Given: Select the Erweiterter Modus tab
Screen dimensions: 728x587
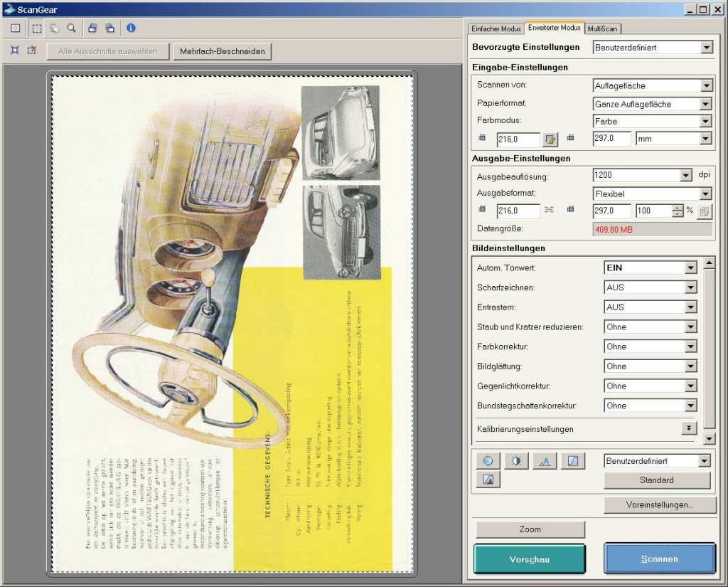Looking at the screenshot, I should [x=555, y=28].
